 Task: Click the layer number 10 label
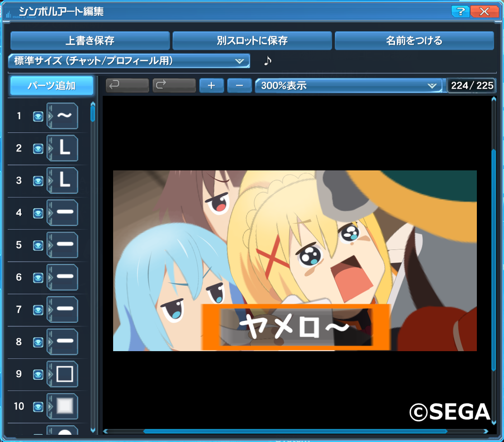pyautogui.click(x=19, y=406)
